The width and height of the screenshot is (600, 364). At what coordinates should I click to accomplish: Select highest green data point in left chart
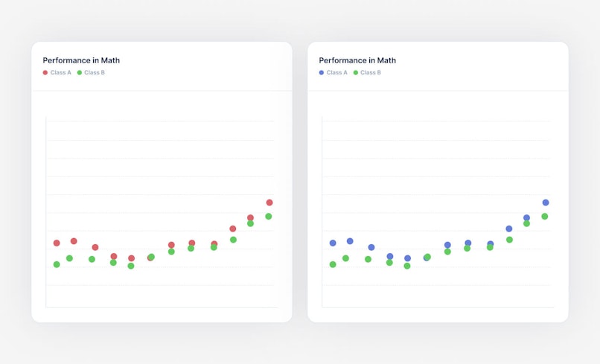coord(269,217)
